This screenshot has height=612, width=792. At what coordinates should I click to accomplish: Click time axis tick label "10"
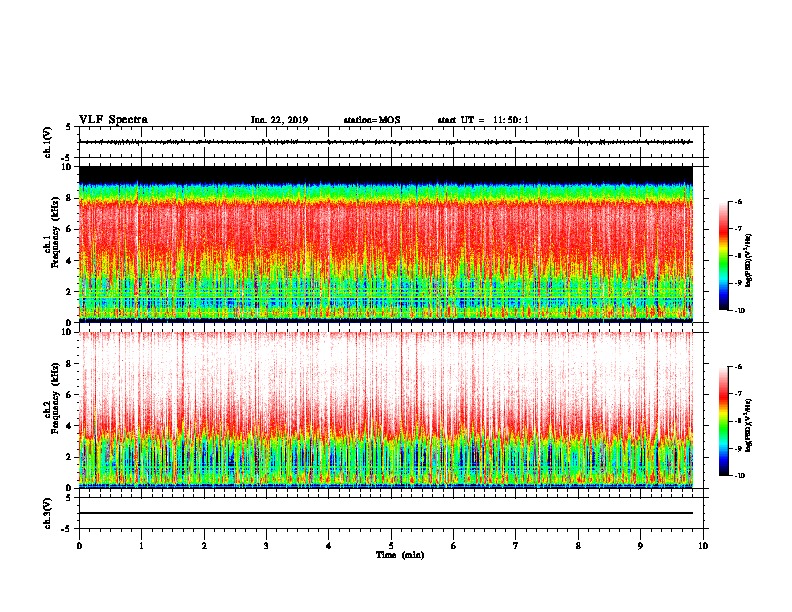(703, 546)
